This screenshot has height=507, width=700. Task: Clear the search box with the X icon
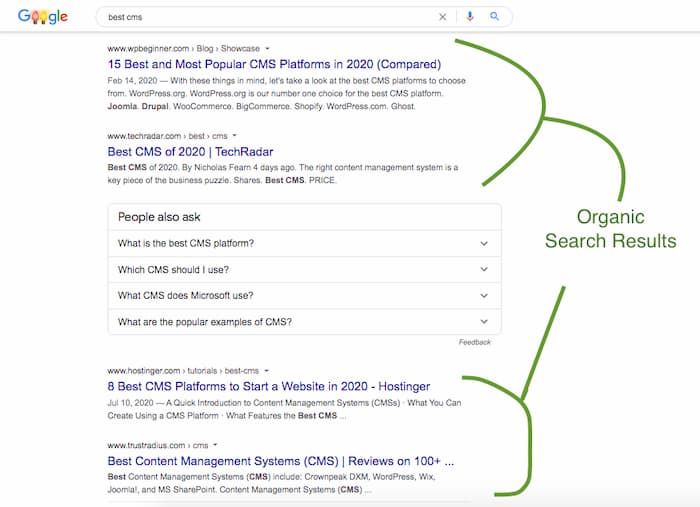click(x=442, y=17)
